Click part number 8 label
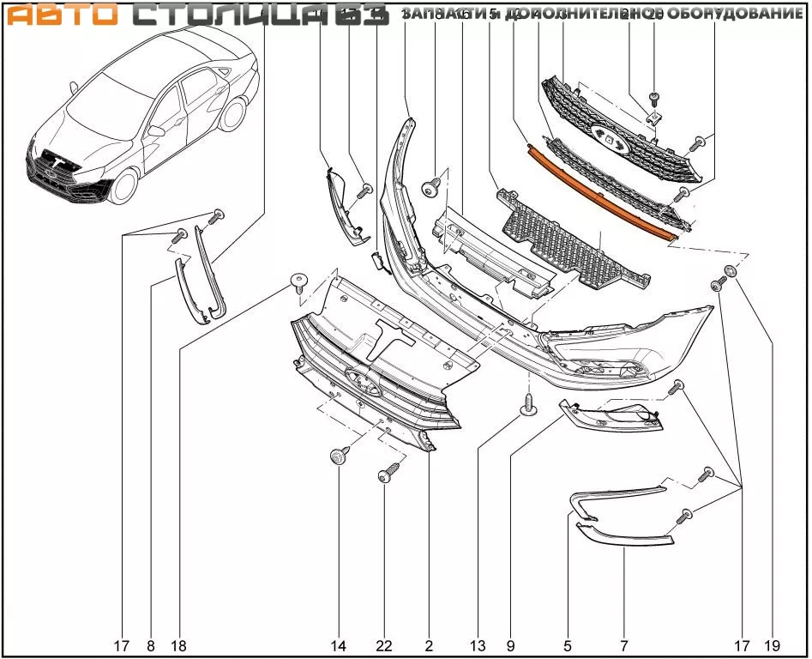The image size is (812, 659). [151, 645]
